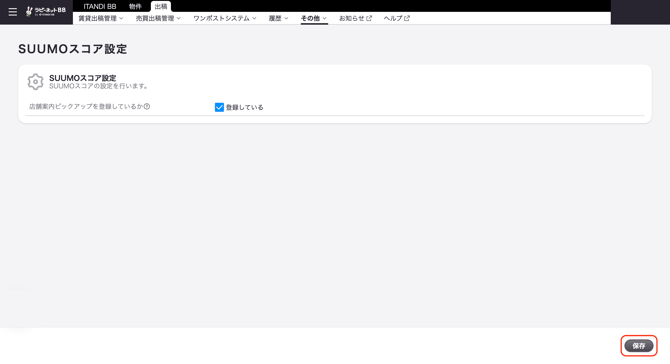
Task: Save settings with the 保存 button
Action: coord(639,346)
